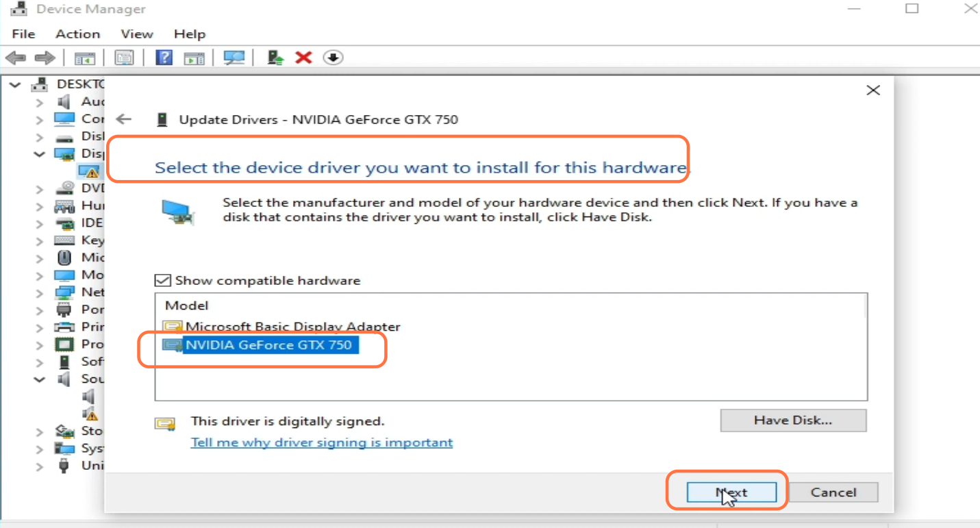Open the Action menu
The height and width of the screenshot is (528, 980).
click(x=77, y=34)
